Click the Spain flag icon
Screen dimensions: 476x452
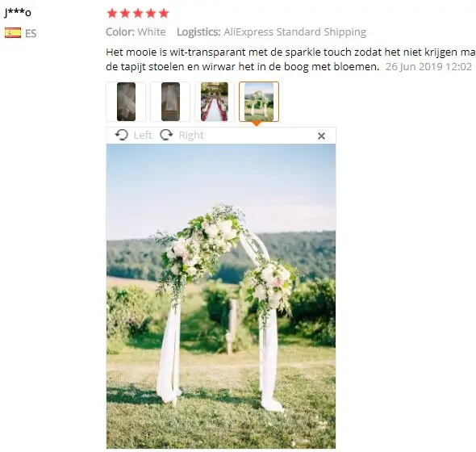(13, 33)
